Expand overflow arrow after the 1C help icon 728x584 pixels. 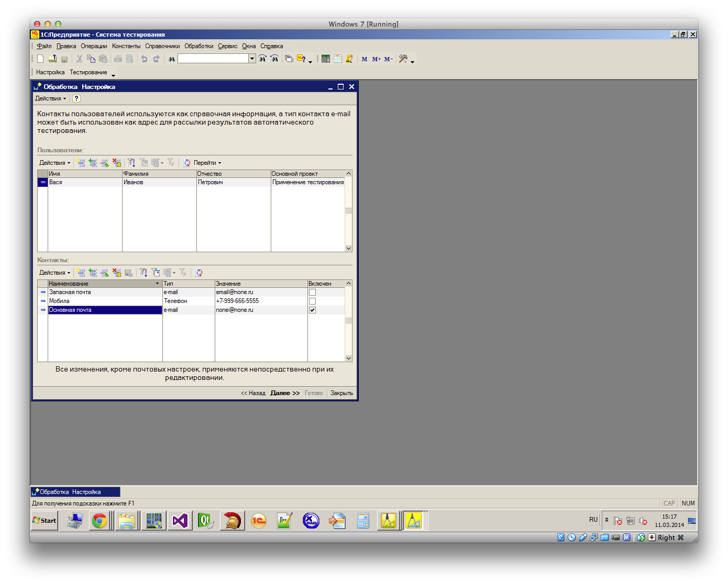(x=310, y=62)
